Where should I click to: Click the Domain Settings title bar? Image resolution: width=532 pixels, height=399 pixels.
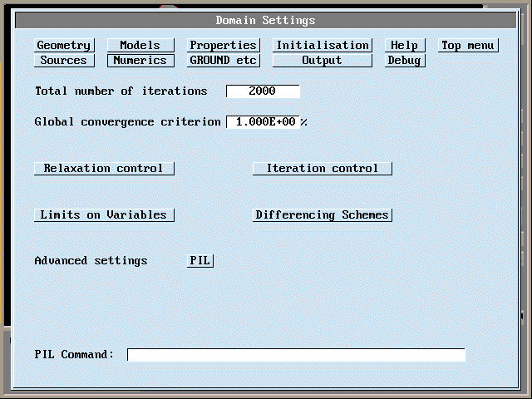tap(265, 20)
